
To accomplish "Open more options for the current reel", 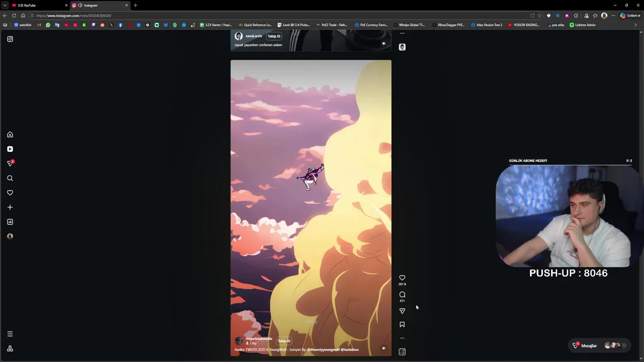I will (x=402, y=338).
